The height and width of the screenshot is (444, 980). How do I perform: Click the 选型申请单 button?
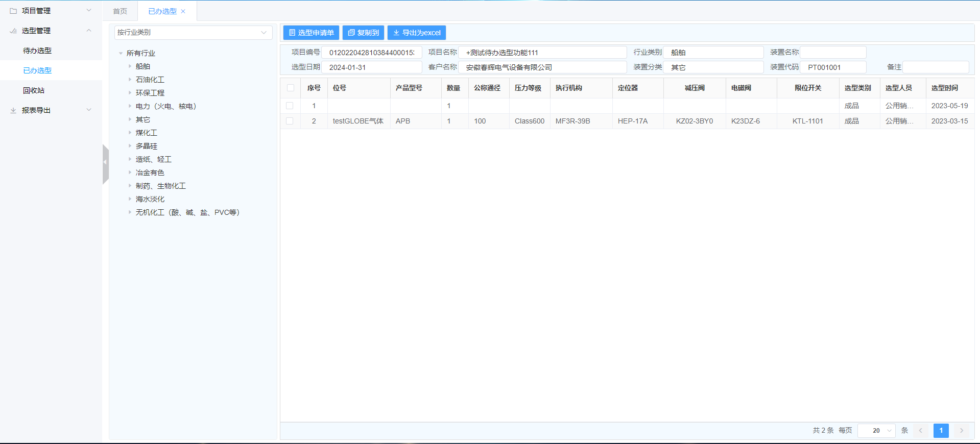312,33
